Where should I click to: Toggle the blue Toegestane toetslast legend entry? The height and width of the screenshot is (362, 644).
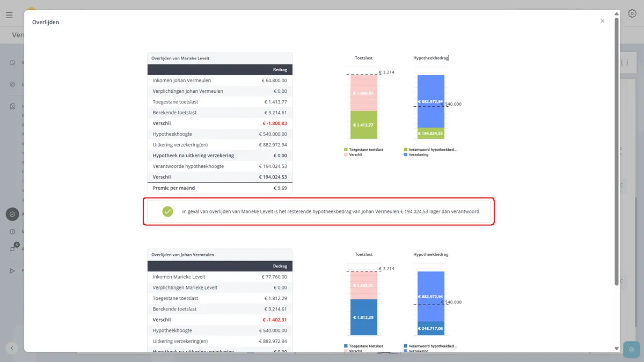pos(363,346)
